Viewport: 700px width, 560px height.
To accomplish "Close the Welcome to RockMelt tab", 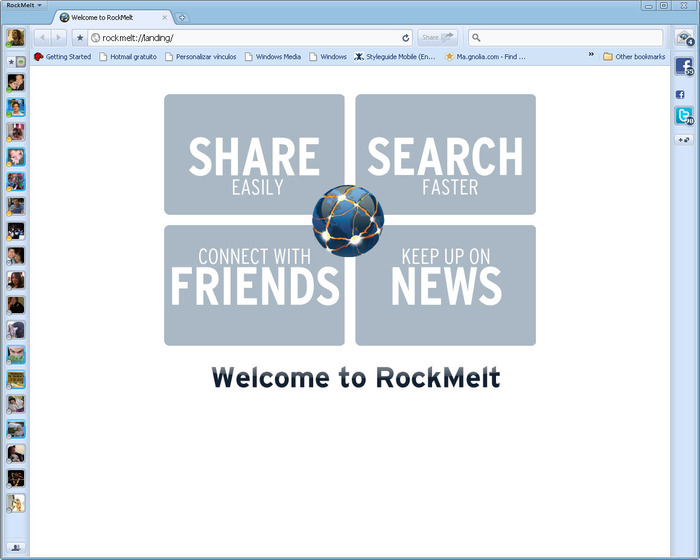I will [x=164, y=17].
